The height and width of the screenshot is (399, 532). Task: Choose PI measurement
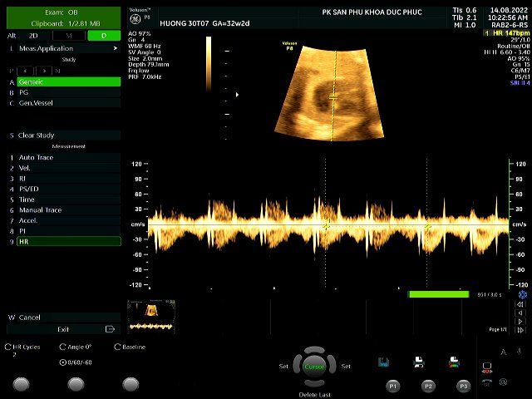point(69,231)
